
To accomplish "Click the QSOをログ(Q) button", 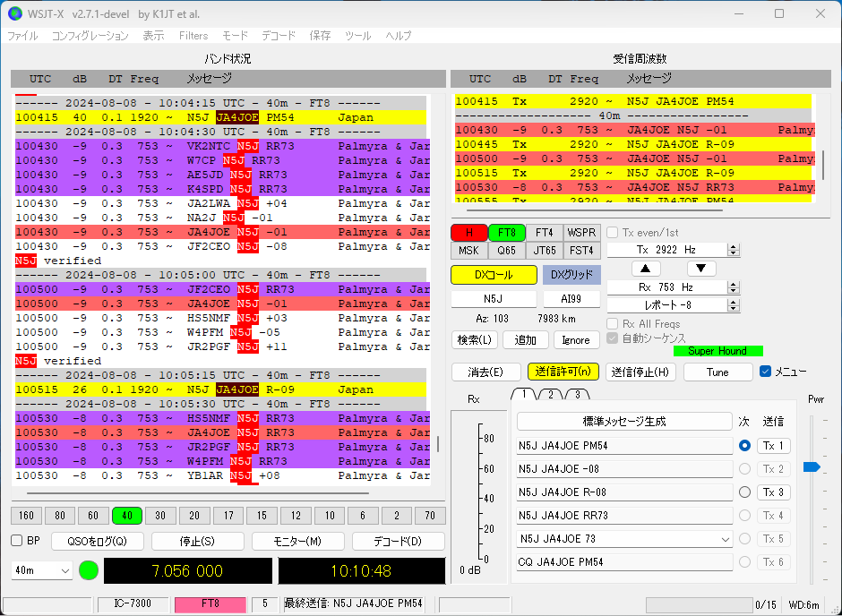I will click(98, 541).
